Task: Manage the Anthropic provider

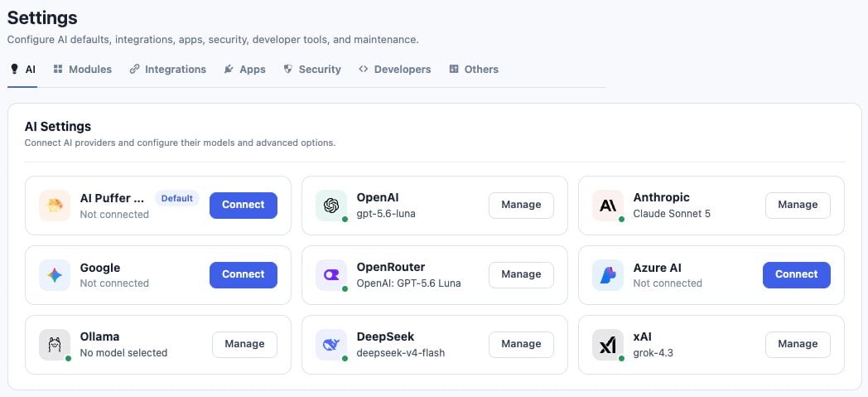Action: pyautogui.click(x=798, y=205)
